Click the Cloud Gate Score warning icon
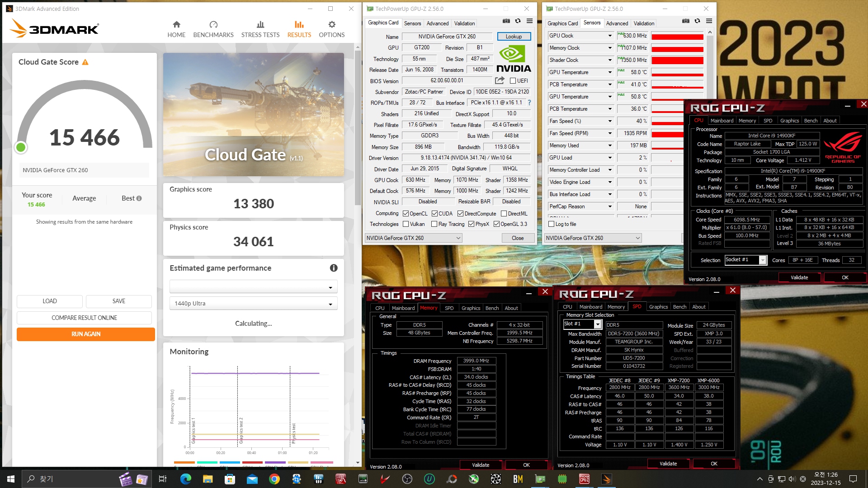The height and width of the screenshot is (488, 868). click(x=85, y=62)
